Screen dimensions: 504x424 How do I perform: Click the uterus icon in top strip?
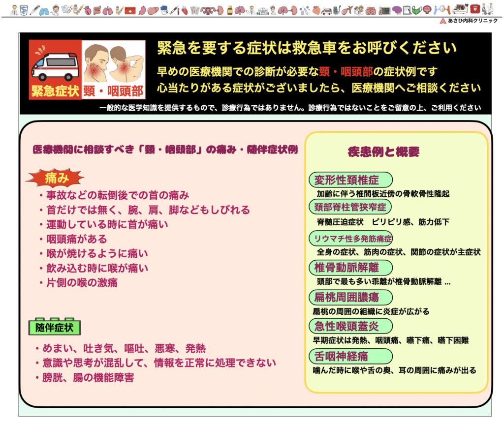tap(208, 10)
